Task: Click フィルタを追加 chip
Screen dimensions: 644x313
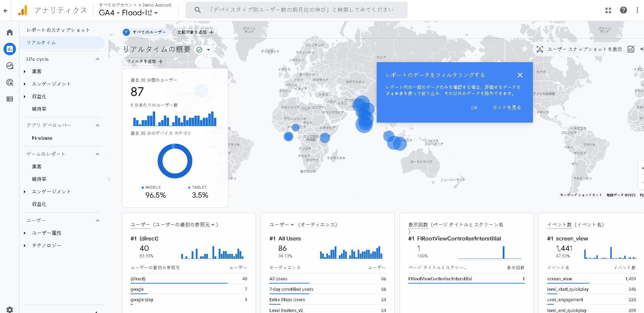Action: pos(144,61)
